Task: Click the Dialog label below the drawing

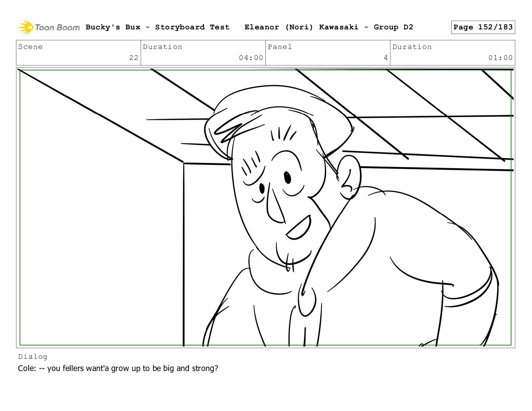Action: click(33, 357)
